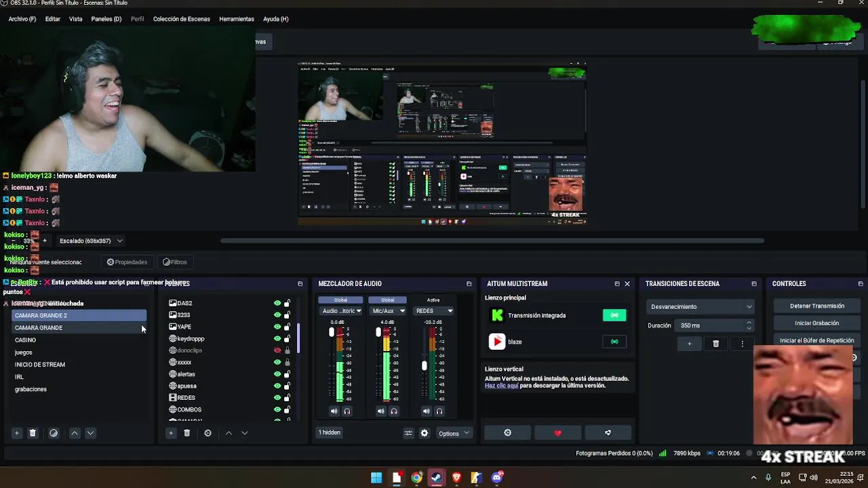Click Haz clic aquí download link
Viewport: 868px width, 488px height.
click(x=501, y=386)
